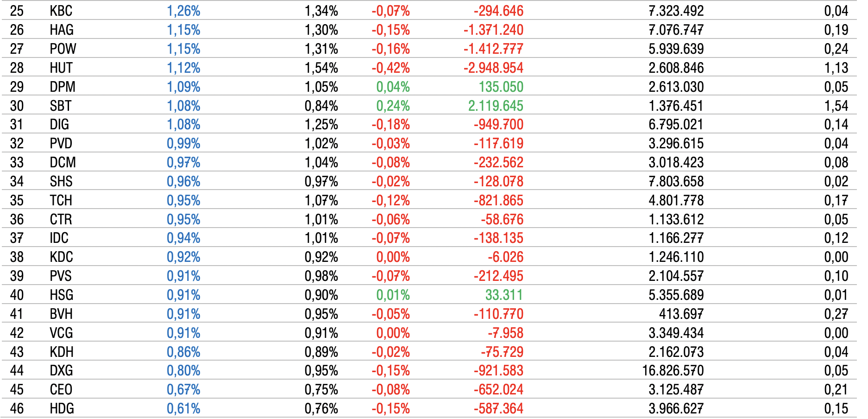The height and width of the screenshot is (419, 868).
Task: Click the KBC ticker cell
Action: coord(61,11)
